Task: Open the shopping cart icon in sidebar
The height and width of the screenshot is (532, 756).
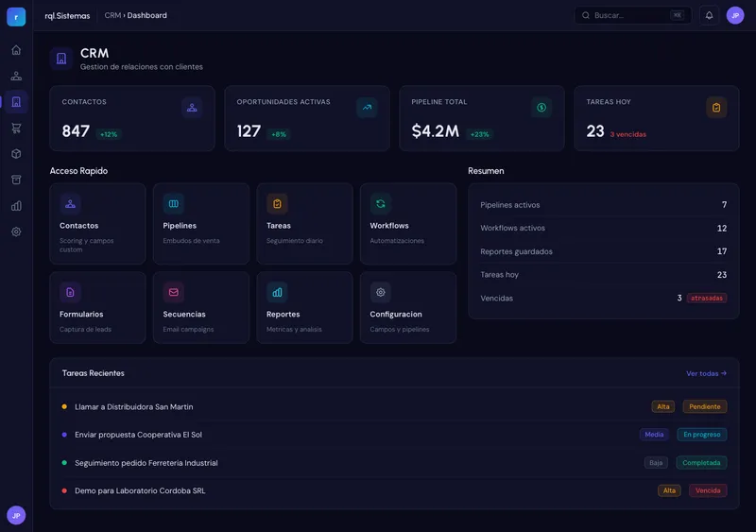Action: (16, 128)
